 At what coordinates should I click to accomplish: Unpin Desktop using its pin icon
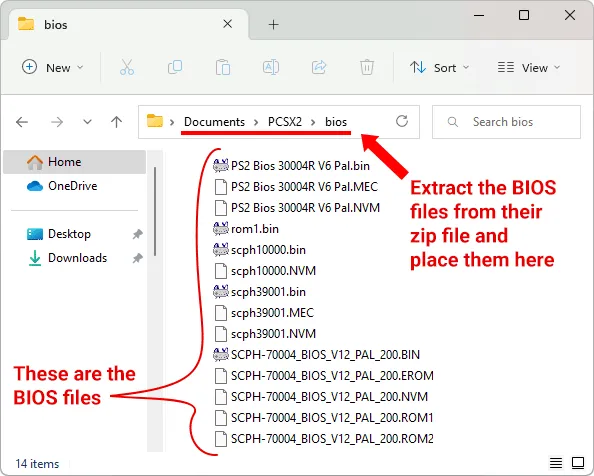point(137,234)
